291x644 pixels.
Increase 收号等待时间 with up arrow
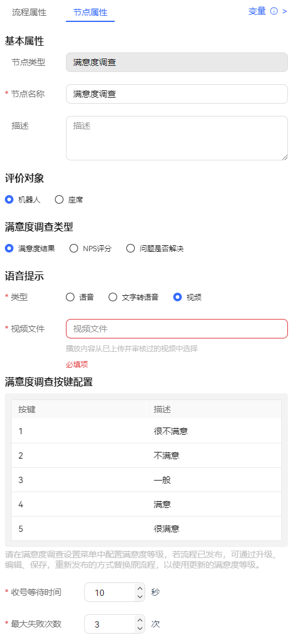click(140, 588)
